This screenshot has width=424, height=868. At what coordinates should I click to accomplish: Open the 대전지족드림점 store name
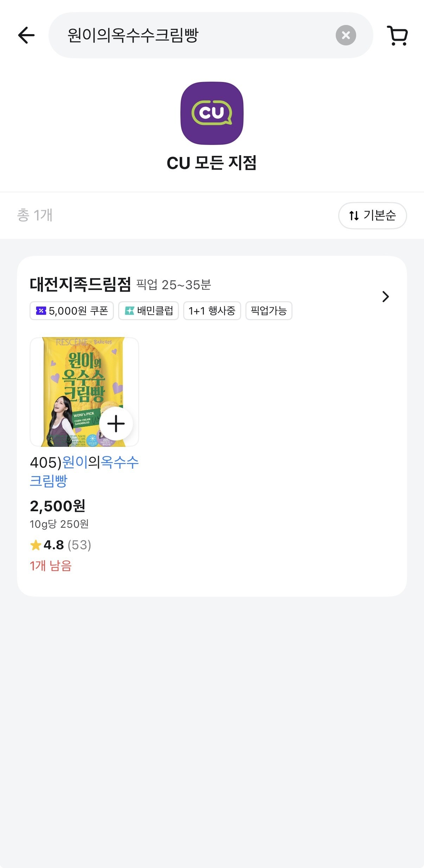81,284
